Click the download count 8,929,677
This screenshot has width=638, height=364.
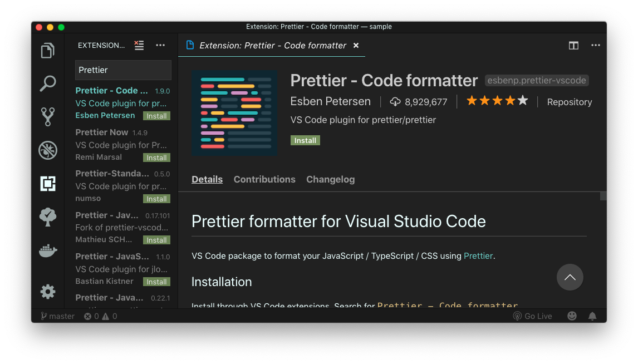click(419, 102)
